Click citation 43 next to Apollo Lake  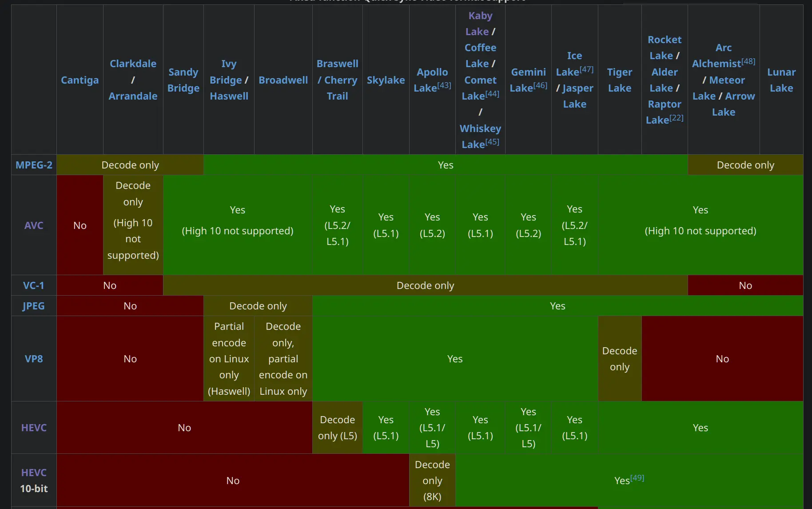[444, 85]
